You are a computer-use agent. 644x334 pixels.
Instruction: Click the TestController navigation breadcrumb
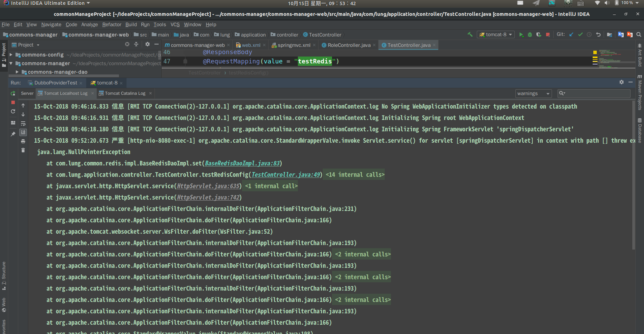click(x=322, y=35)
